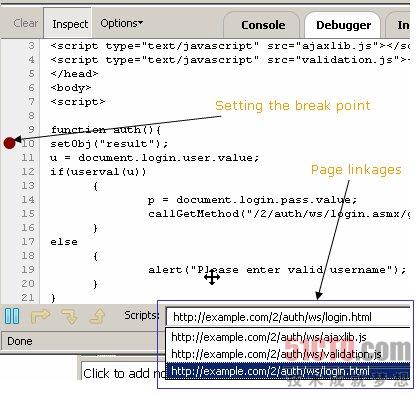Screen dimensions: 418x396
Task: Click the Inspect button
Action: point(70,24)
